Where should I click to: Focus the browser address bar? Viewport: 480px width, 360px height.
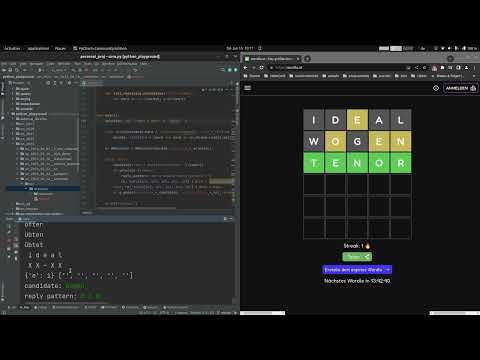click(x=337, y=68)
